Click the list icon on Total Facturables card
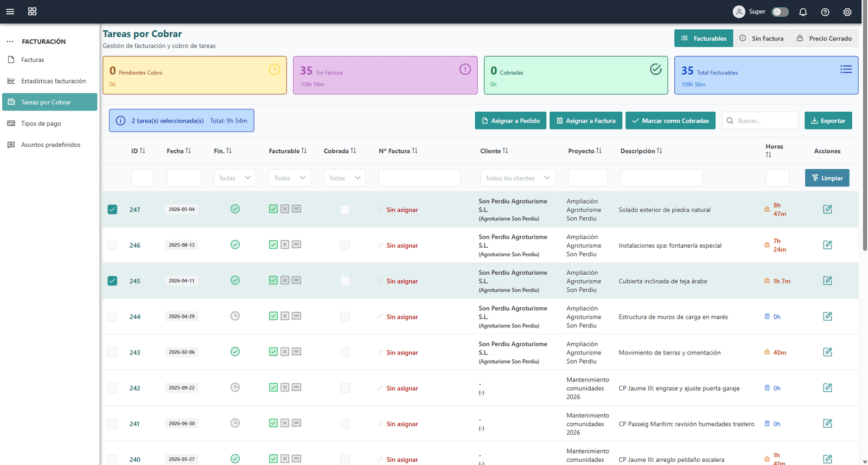The image size is (868, 465). pyautogui.click(x=846, y=69)
